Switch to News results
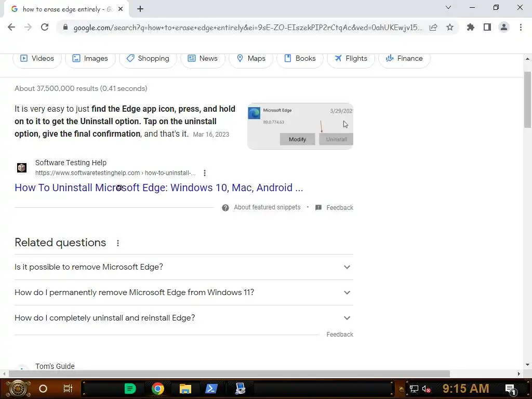This screenshot has width=532, height=399. pyautogui.click(x=203, y=58)
